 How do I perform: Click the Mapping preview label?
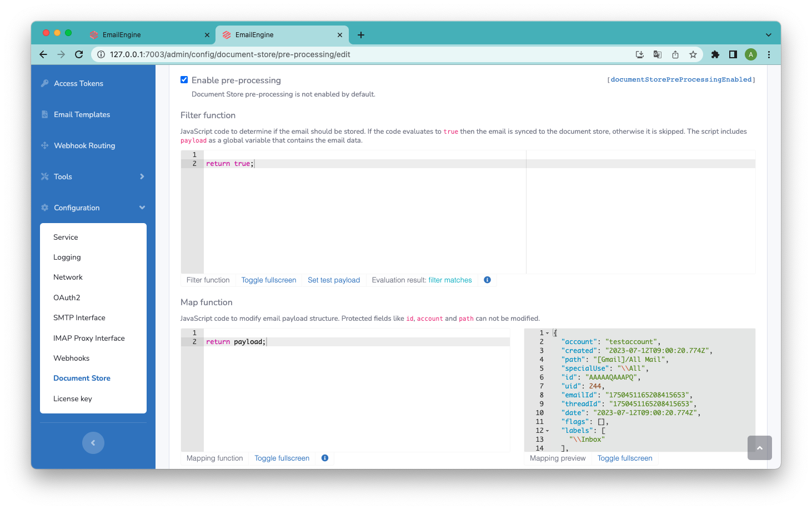[558, 458]
